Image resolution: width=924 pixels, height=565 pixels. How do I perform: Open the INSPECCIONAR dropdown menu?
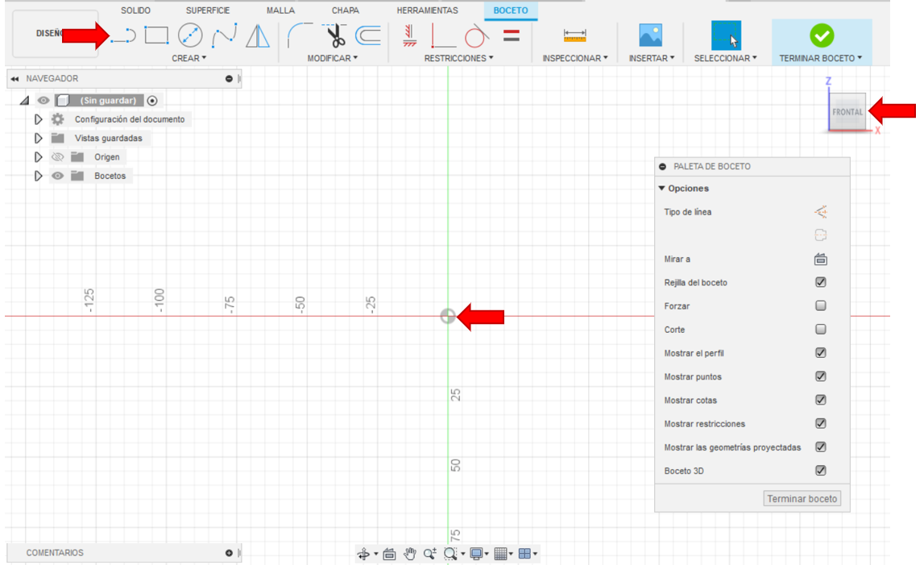tap(574, 58)
